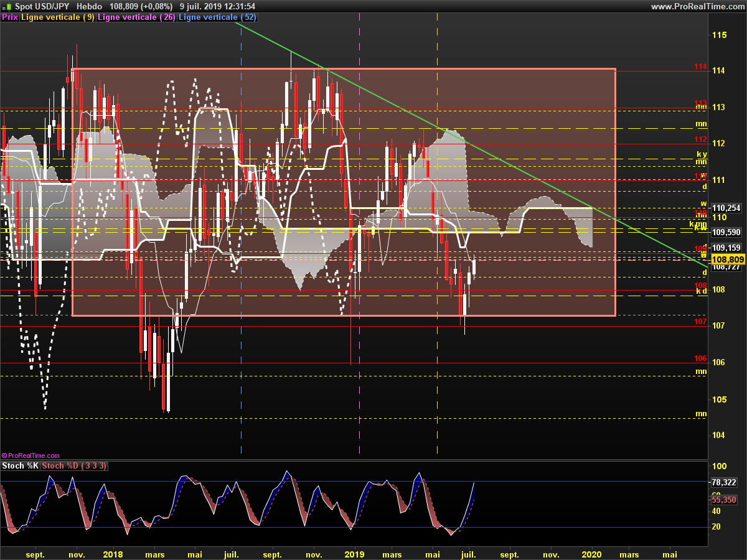Click the Hebdo timeframe label
This screenshot has width=747, height=560.
point(90,6)
